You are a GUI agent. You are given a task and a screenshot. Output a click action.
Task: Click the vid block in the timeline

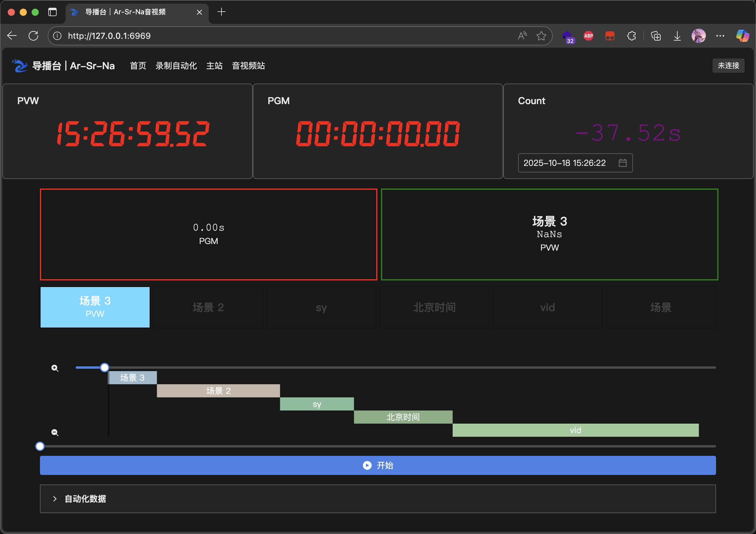click(x=575, y=430)
